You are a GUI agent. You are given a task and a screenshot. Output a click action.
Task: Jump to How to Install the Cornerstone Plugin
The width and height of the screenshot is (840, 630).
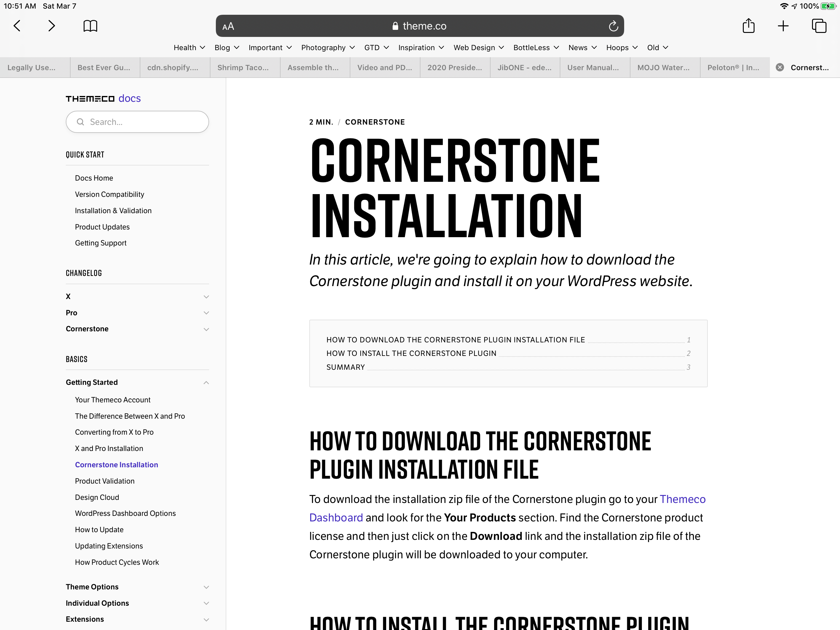[x=411, y=353]
